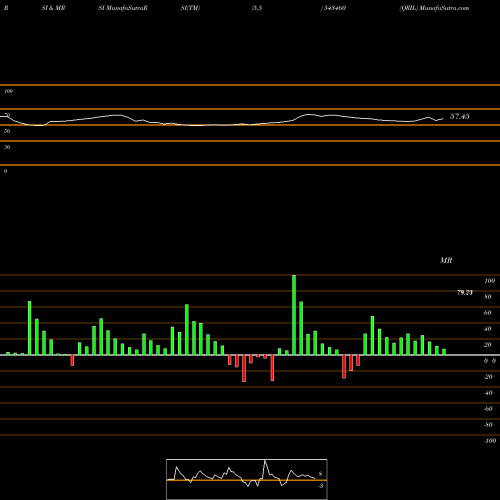Click the 30 level label in RSI panel

[7, 147]
